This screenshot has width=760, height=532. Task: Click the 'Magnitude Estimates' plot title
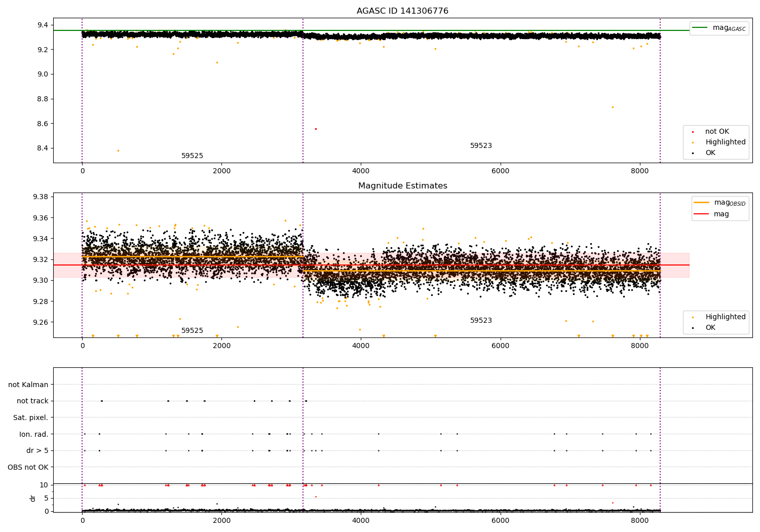click(402, 186)
